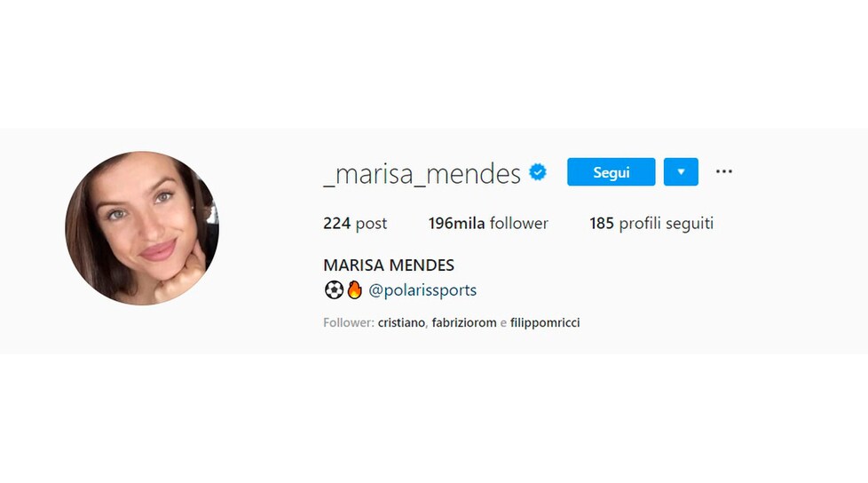Click the soccer ball emoji in bio

334,289
